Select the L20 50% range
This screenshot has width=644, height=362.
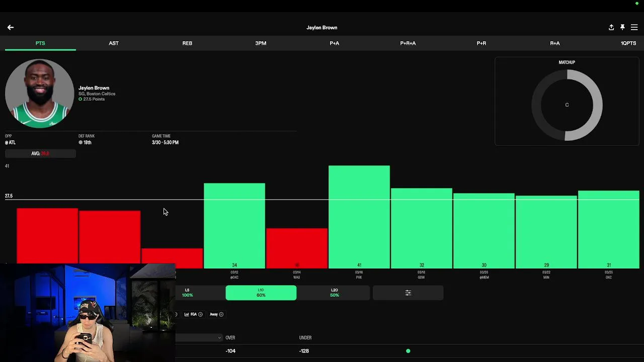click(334, 293)
